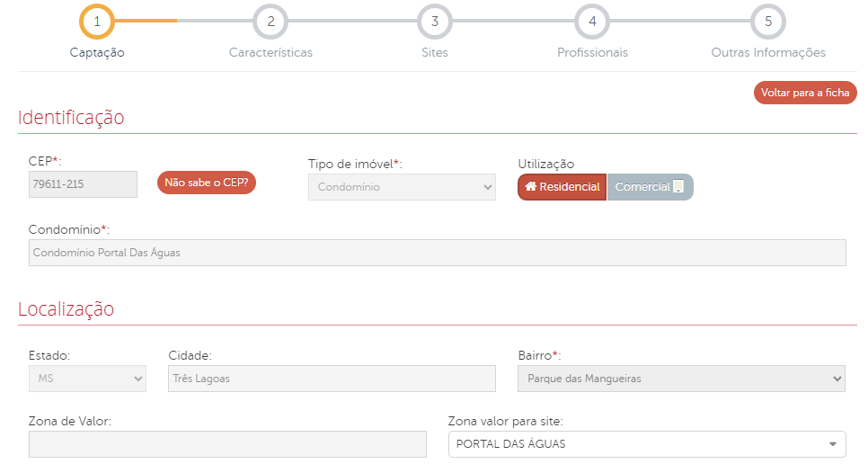Jump to step 4 Profissionais circle
The height and width of the screenshot is (473, 868).
(x=592, y=22)
